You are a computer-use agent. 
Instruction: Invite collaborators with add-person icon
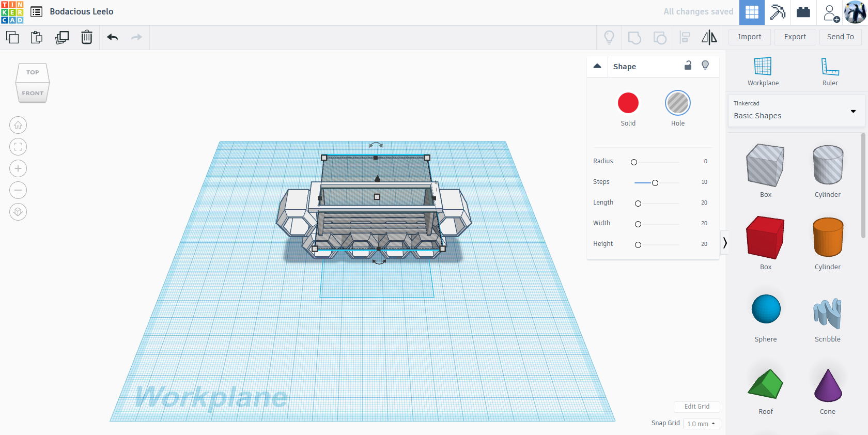point(831,12)
